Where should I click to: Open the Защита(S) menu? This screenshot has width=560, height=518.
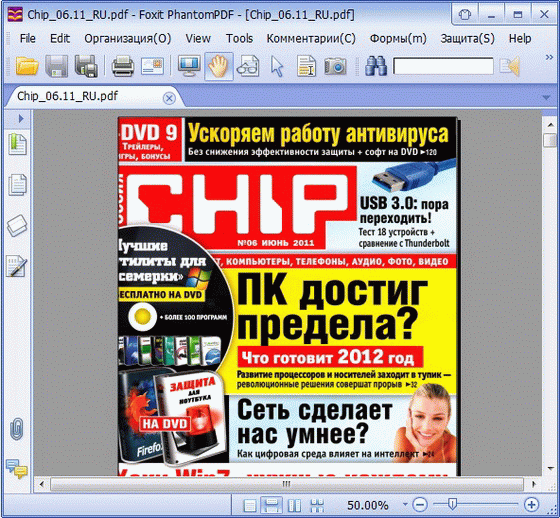click(467, 39)
